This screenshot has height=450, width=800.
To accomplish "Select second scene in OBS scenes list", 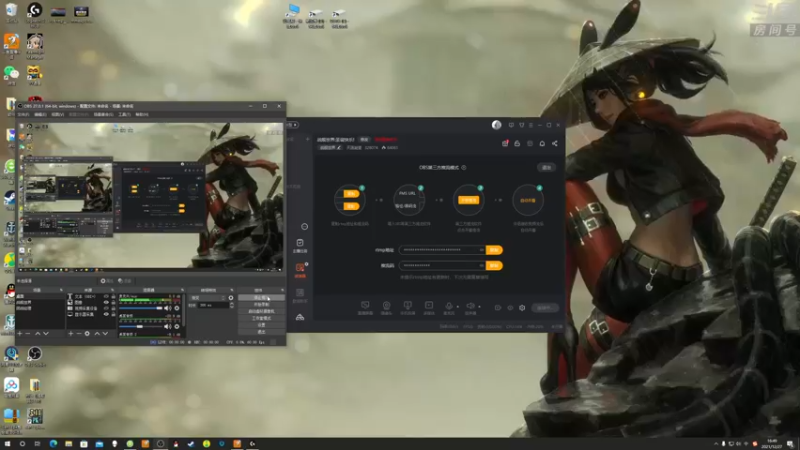I will tap(40, 303).
